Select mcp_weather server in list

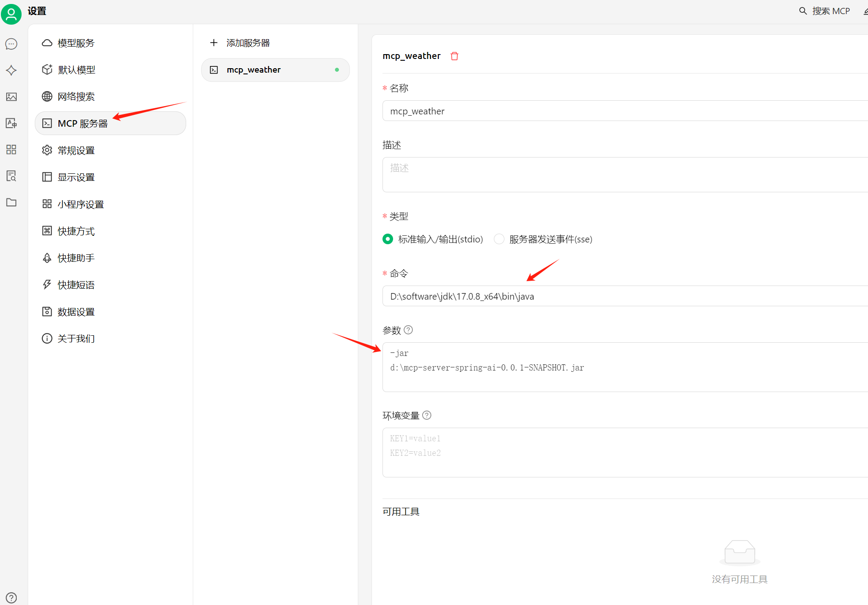pos(276,70)
